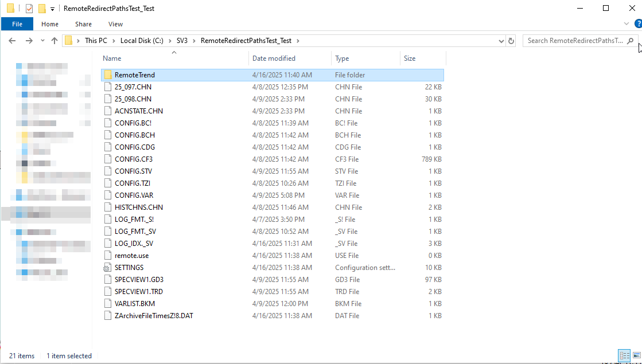Select the CONFIG.CF3 file
Viewport: 642px width, 364px height.
[x=133, y=159]
